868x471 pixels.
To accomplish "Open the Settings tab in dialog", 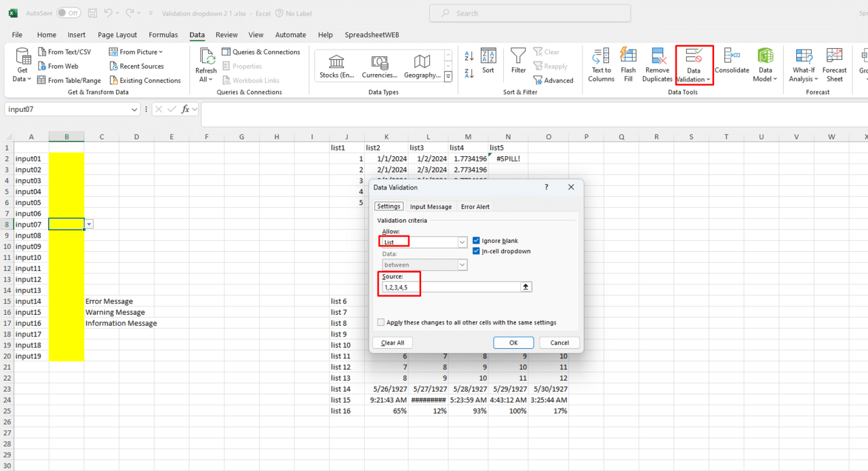I will pos(389,206).
